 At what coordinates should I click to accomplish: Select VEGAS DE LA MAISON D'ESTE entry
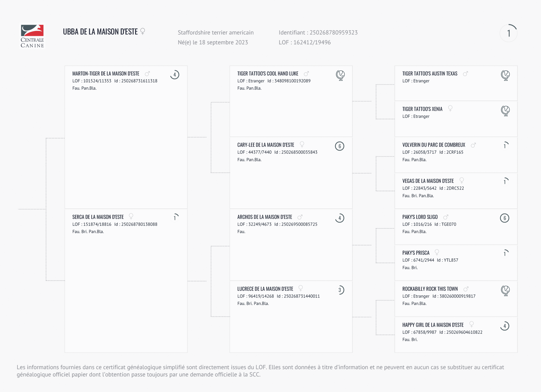point(428,181)
